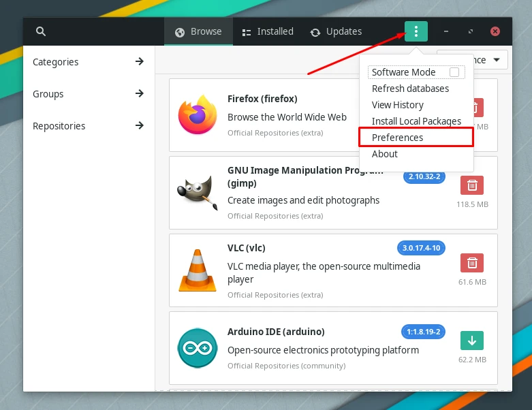This screenshot has height=410, width=532.
Task: Click the Firefox app logo
Action: 198,114
